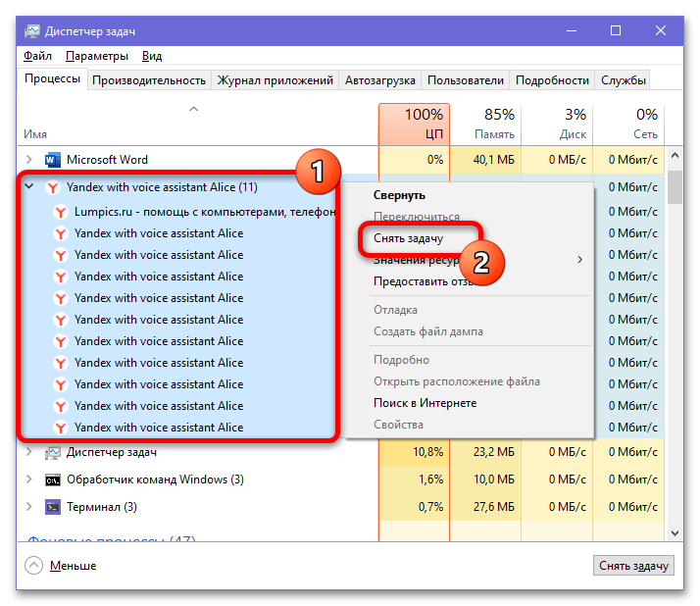Screen dimensions: 700x606
Task: Click the Меньше link
Action: click(x=74, y=566)
